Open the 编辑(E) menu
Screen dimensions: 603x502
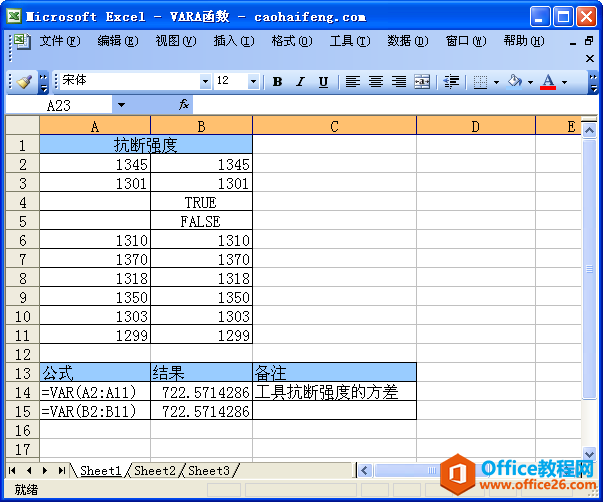pos(118,41)
